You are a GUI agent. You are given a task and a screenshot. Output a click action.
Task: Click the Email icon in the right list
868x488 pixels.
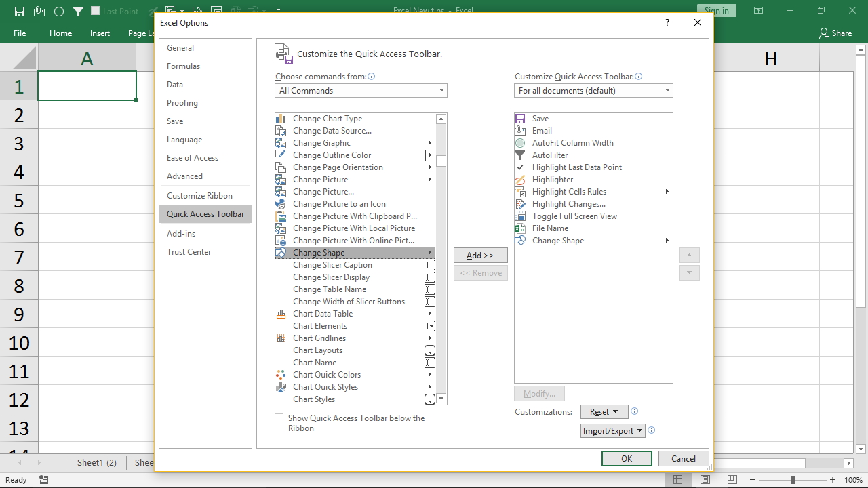tap(520, 131)
